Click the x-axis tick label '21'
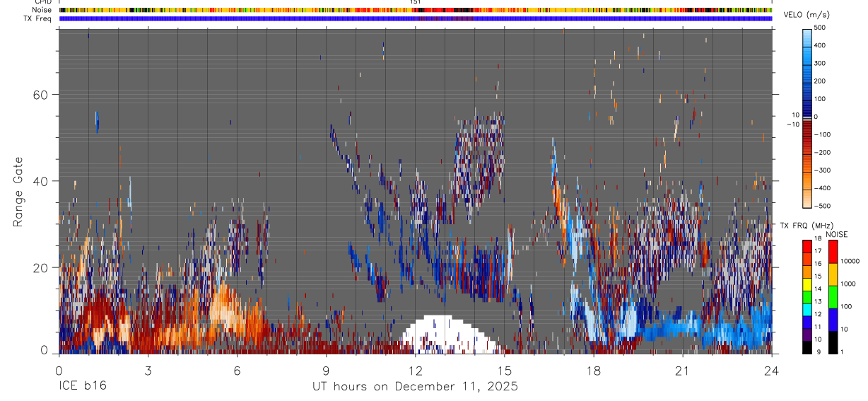This screenshot has width=868, height=401. (x=682, y=370)
